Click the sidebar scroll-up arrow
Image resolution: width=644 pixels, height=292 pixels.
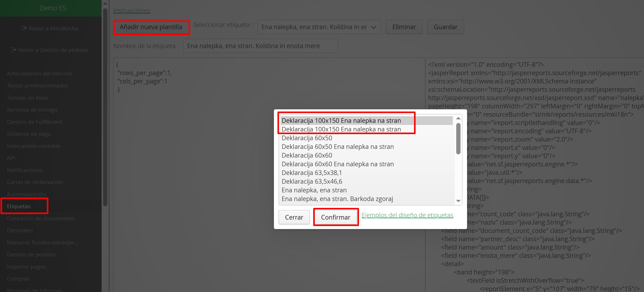(x=105, y=3)
